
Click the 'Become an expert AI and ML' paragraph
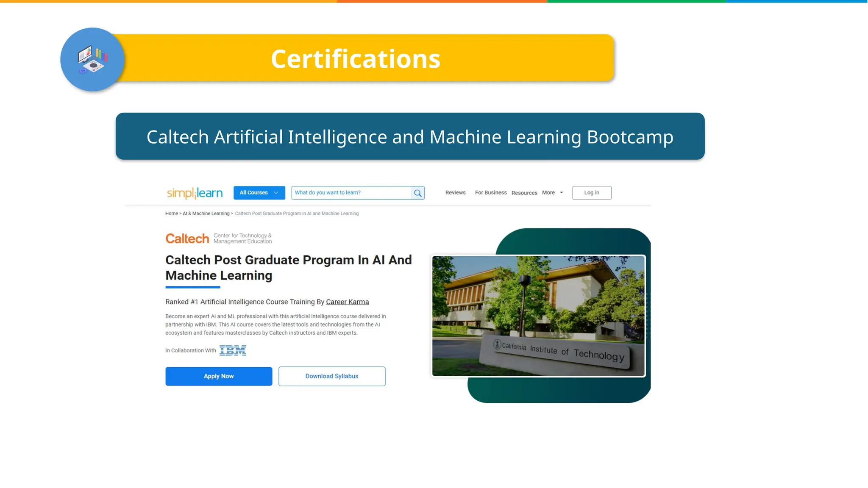coord(275,324)
